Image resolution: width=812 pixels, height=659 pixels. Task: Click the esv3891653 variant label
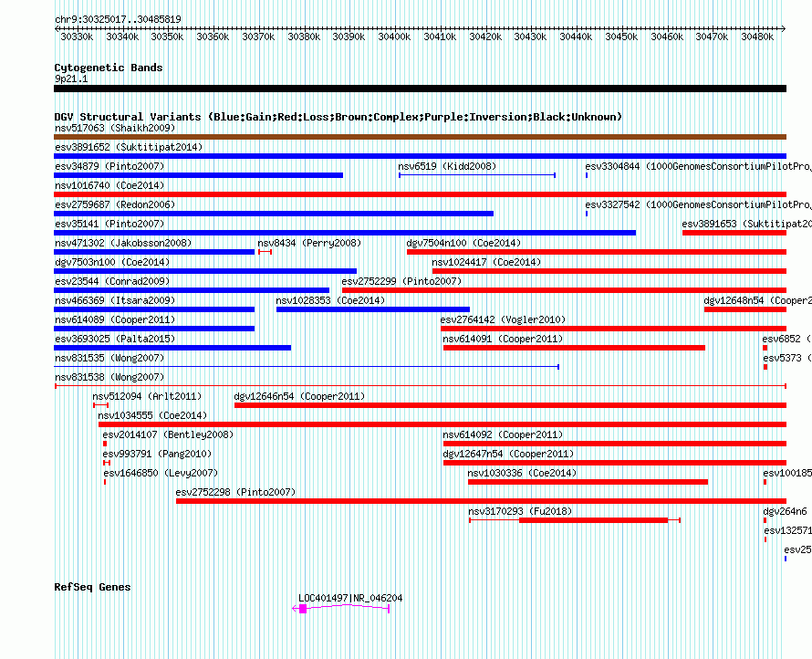click(746, 224)
